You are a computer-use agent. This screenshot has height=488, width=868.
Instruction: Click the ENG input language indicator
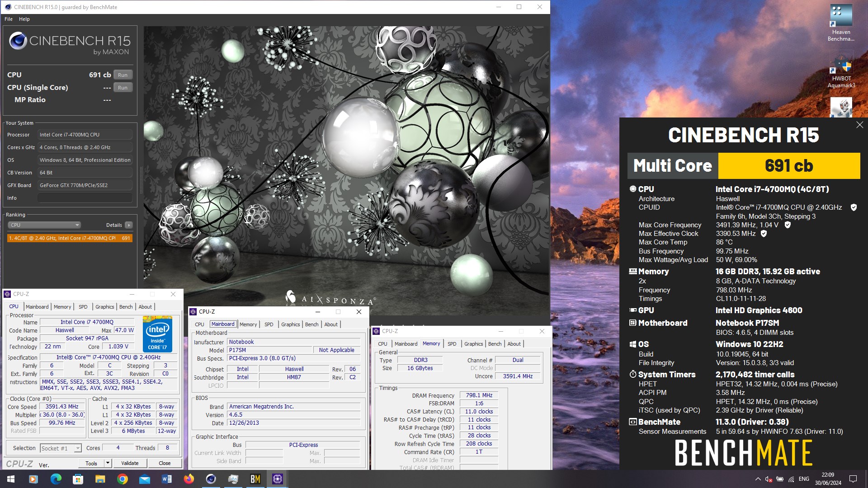point(804,479)
